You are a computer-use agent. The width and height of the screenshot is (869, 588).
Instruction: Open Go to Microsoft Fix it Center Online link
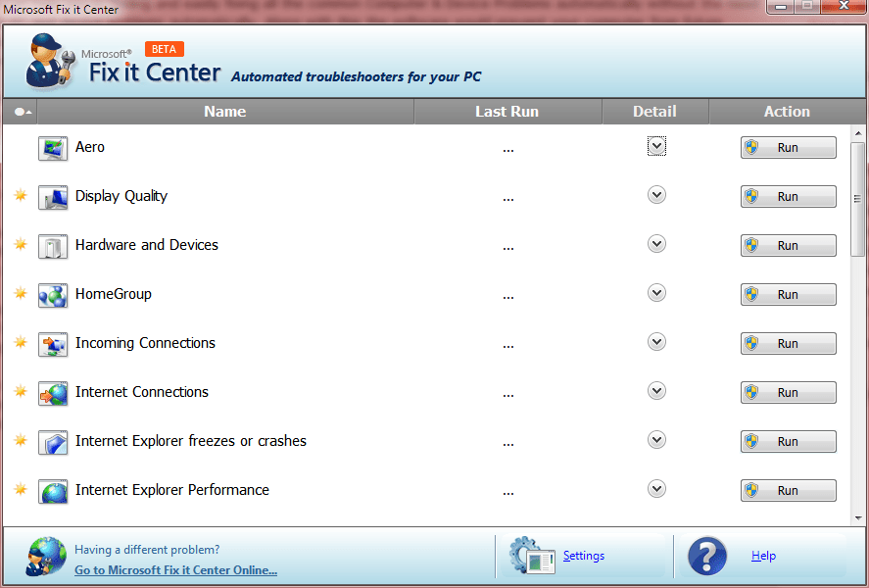coord(175,570)
